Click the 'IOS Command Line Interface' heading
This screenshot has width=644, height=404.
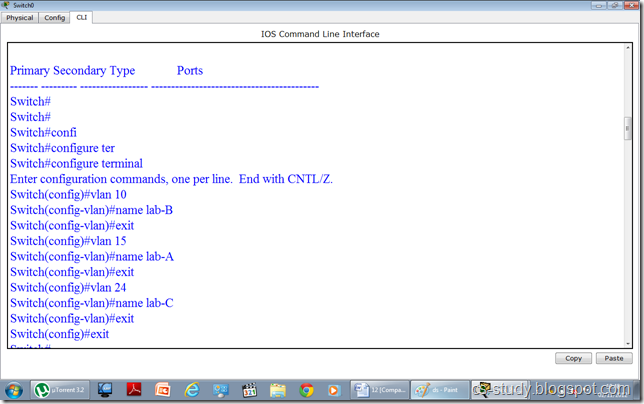click(320, 34)
